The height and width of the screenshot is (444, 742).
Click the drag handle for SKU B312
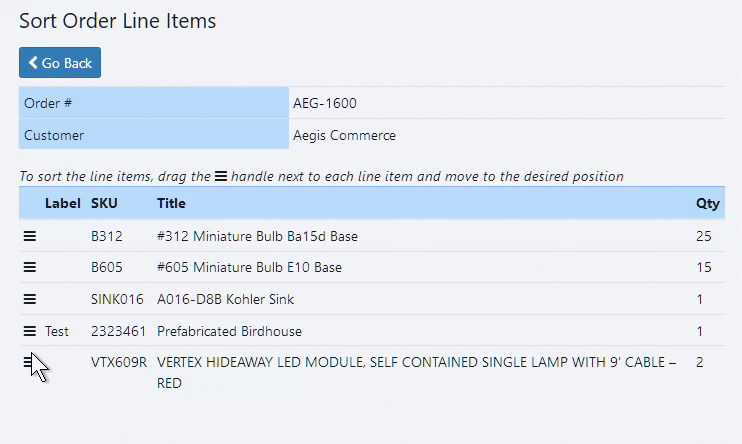pos(30,236)
